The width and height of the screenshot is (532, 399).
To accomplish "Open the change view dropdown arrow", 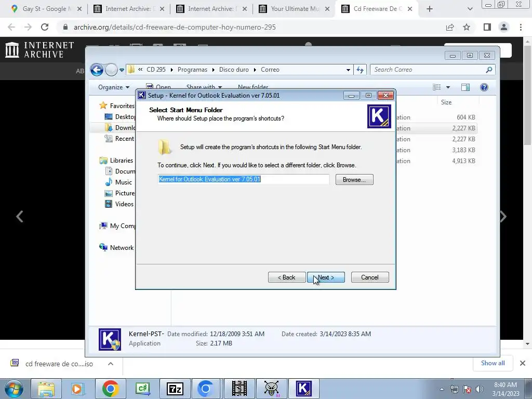I will click(x=448, y=87).
